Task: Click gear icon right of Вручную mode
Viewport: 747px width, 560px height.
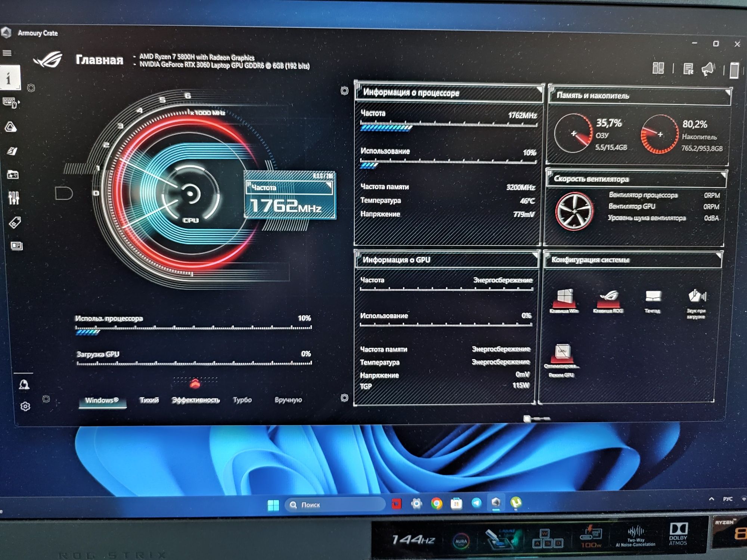Action: click(x=344, y=398)
